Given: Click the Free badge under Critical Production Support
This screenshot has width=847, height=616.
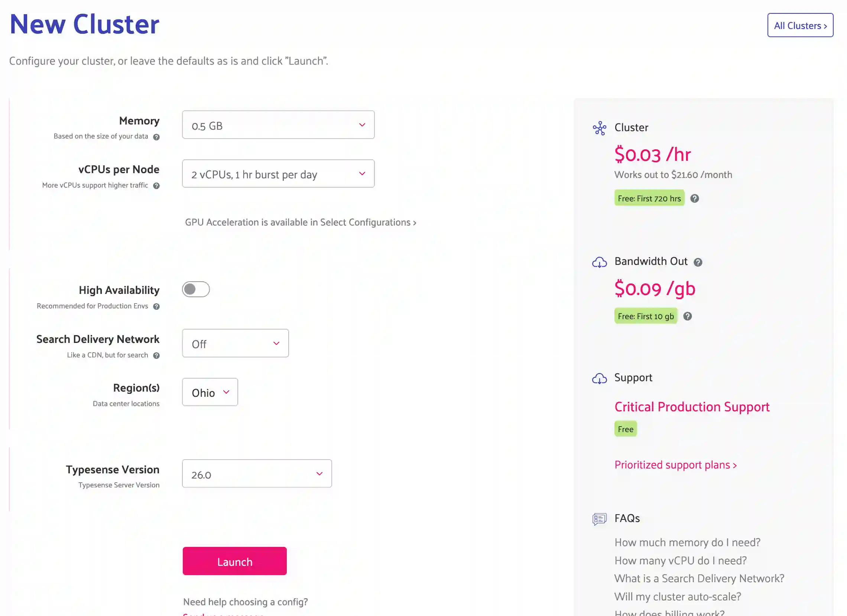Looking at the screenshot, I should 625,428.
